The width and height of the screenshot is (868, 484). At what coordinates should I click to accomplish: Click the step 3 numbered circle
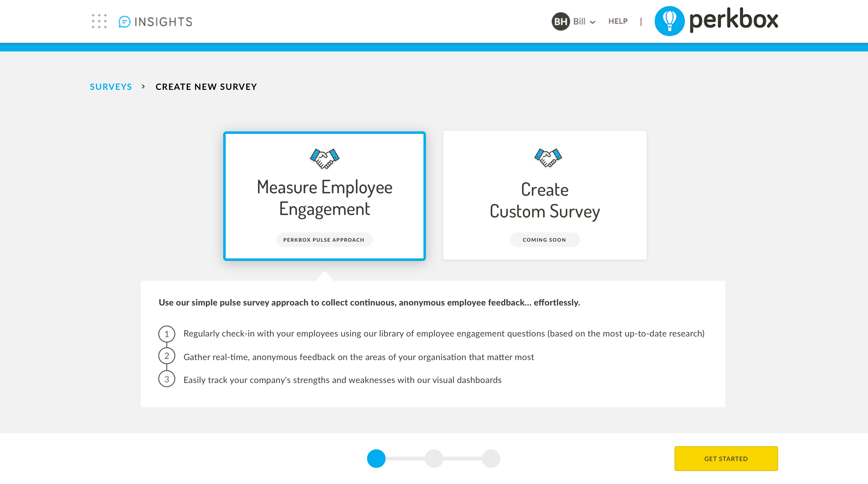[166, 379]
